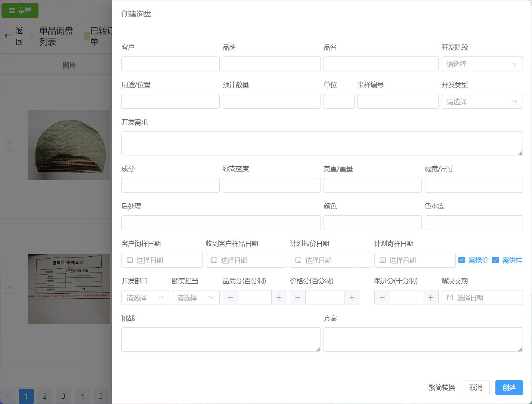Viewport: 532px width, 404px height.
Task: Open the 开发部门 select list
Action: 145,297
